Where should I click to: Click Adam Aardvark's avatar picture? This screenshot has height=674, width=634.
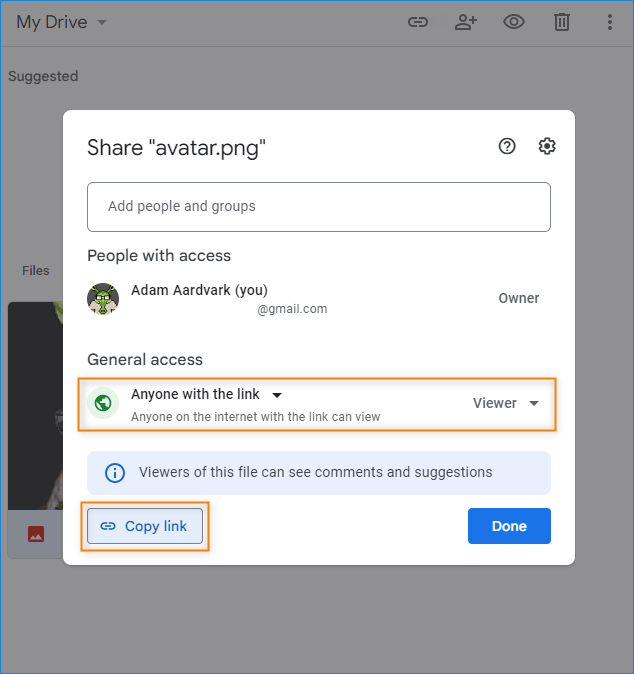pos(103,299)
